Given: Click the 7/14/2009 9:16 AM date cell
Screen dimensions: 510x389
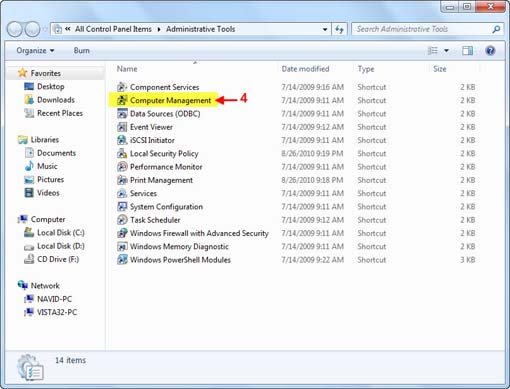Looking at the screenshot, I should 312,87.
